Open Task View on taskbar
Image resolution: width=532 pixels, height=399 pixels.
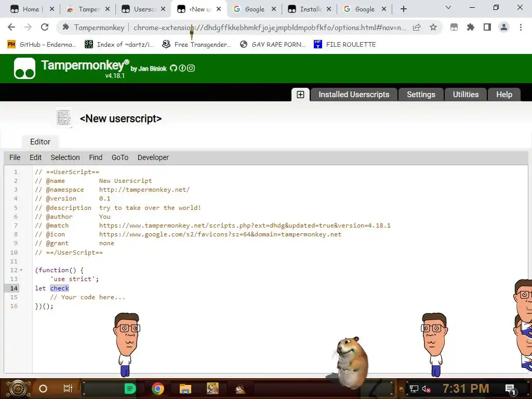click(x=68, y=389)
